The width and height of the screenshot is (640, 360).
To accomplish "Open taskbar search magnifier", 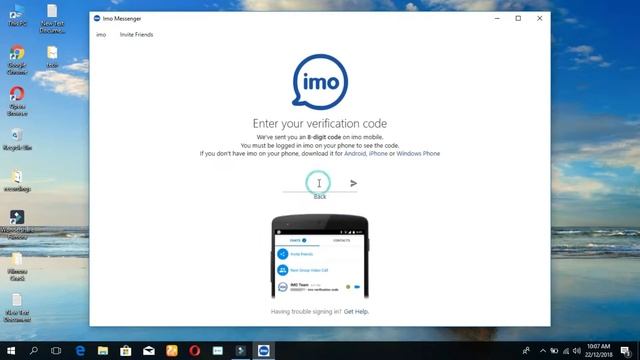I will coord(34,351).
